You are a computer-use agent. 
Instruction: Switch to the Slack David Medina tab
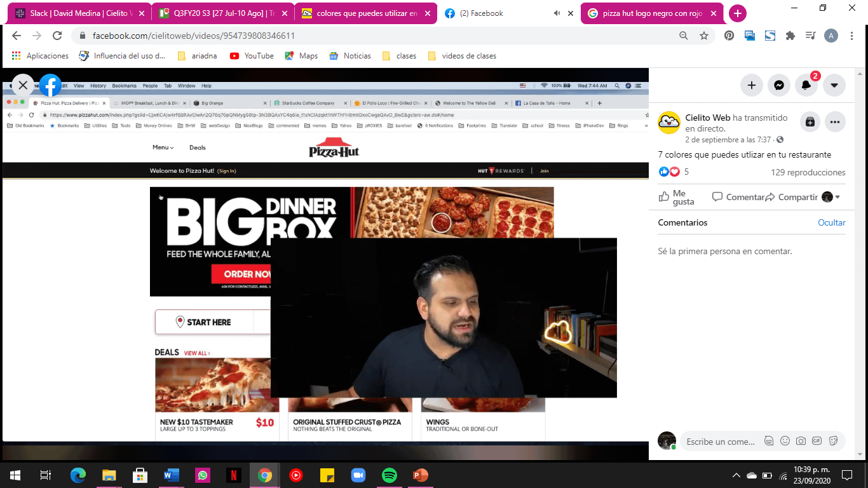pyautogui.click(x=80, y=13)
